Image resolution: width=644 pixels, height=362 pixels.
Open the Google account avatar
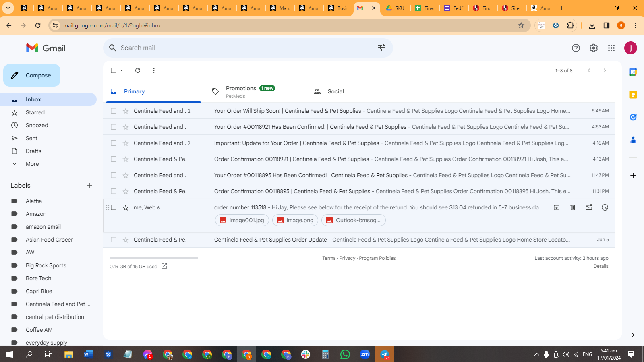click(x=631, y=48)
